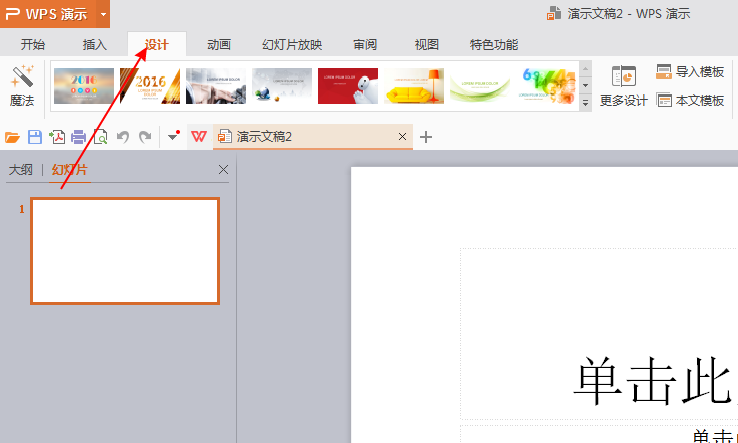Close the 演示文稿2 document tab

(x=402, y=137)
